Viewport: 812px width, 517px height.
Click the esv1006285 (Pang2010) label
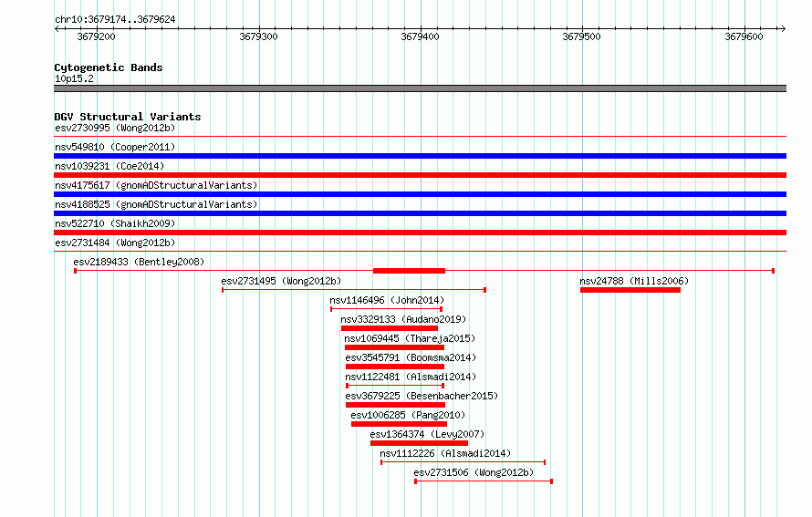pyautogui.click(x=408, y=415)
